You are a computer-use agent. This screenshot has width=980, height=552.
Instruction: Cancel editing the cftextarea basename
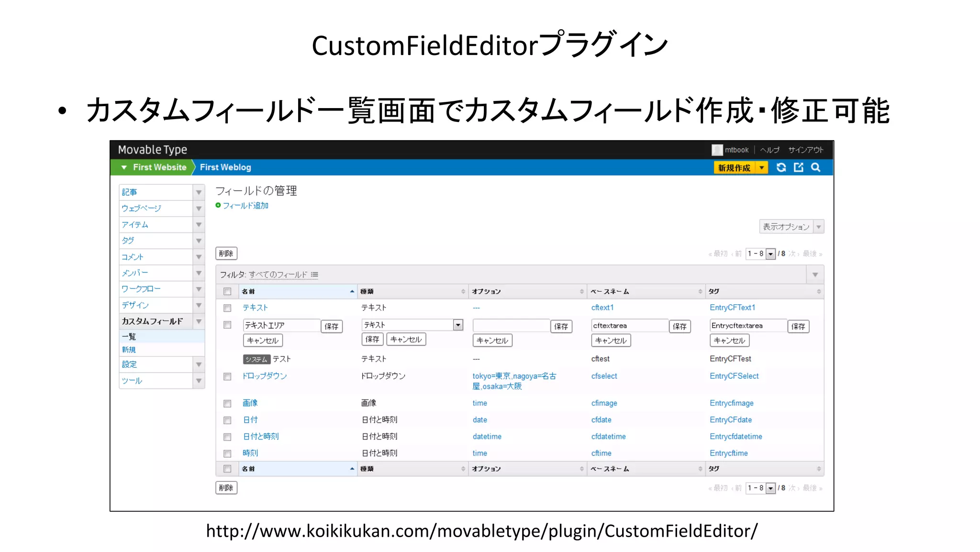tap(611, 341)
